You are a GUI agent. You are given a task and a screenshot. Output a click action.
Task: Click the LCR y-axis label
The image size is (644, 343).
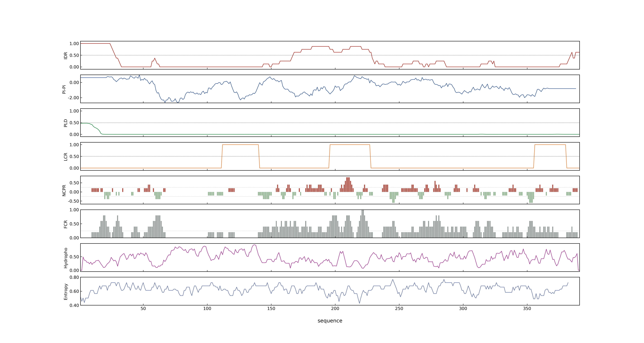coord(66,157)
